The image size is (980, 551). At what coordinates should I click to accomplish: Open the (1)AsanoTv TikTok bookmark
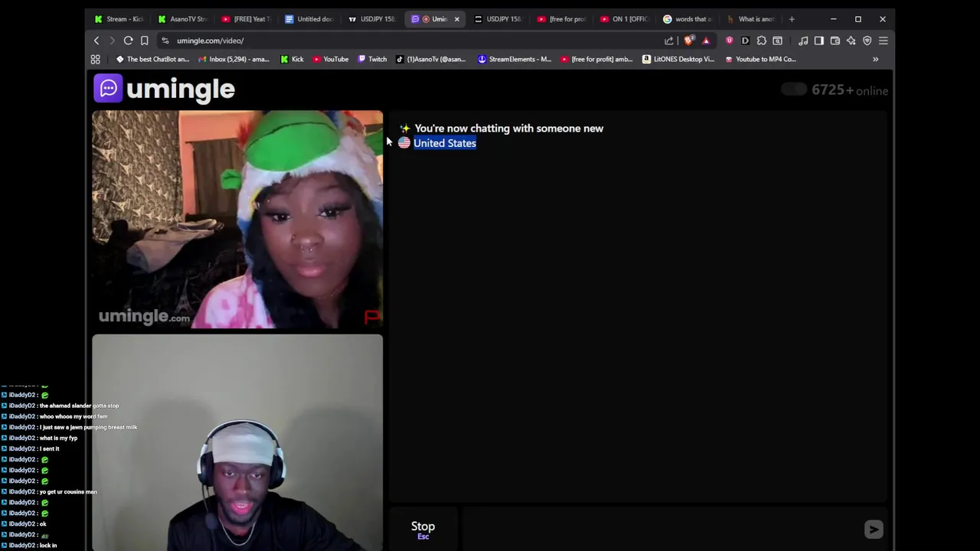[x=430, y=59]
